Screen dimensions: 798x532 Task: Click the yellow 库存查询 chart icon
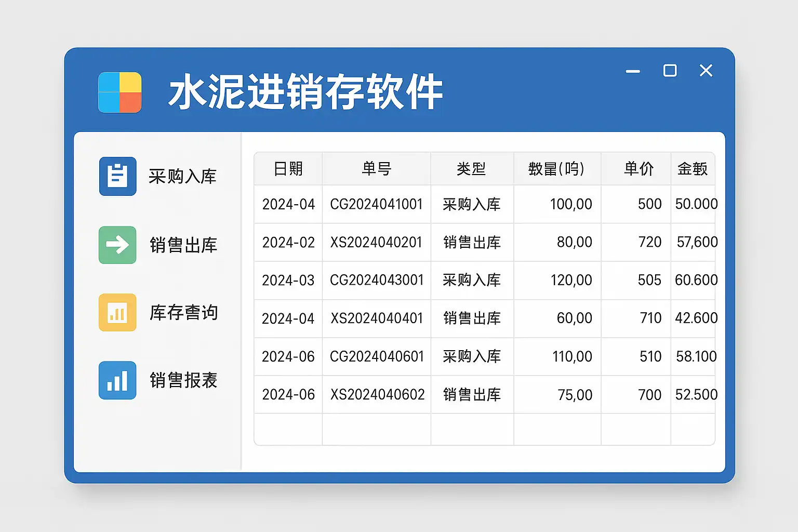pyautogui.click(x=117, y=313)
